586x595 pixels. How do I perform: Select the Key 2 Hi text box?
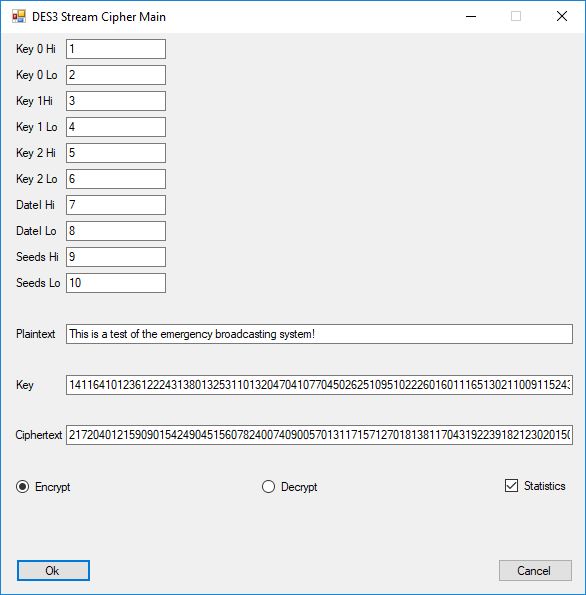click(116, 153)
